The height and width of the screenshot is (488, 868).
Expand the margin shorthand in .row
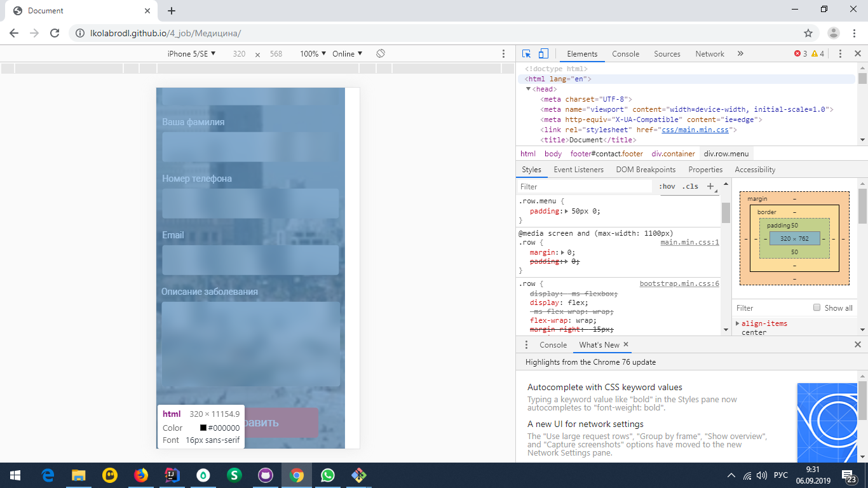563,252
